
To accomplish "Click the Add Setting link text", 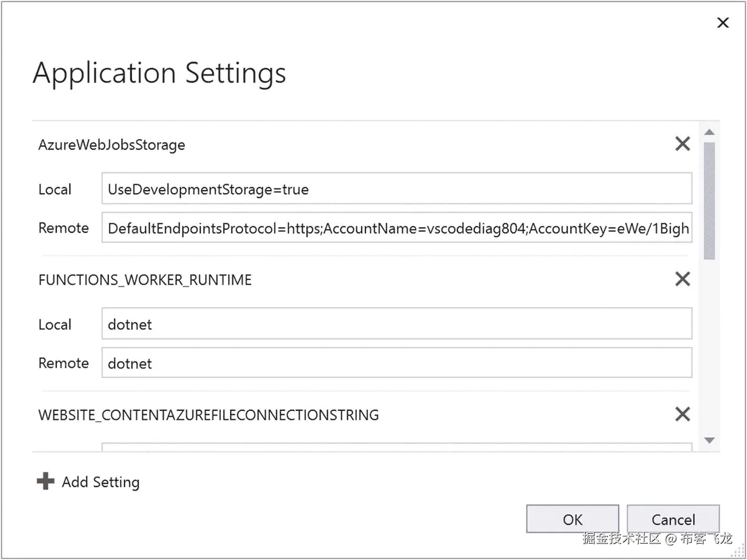I will (x=101, y=482).
